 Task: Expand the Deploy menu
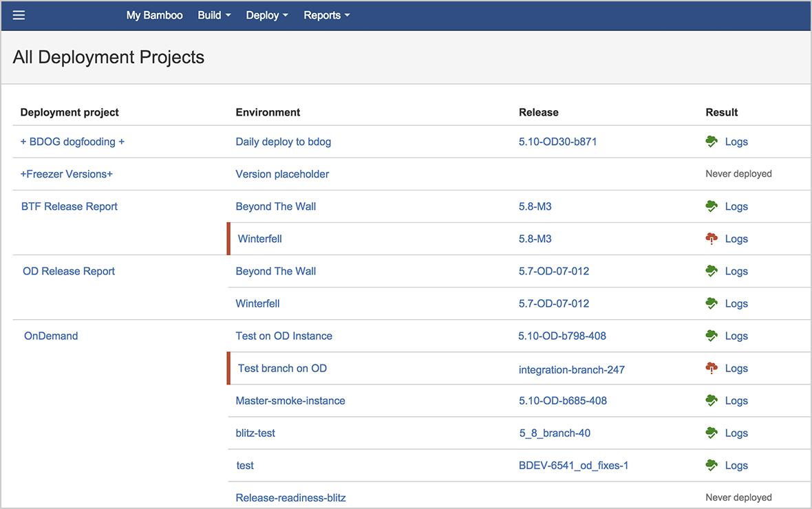[266, 15]
